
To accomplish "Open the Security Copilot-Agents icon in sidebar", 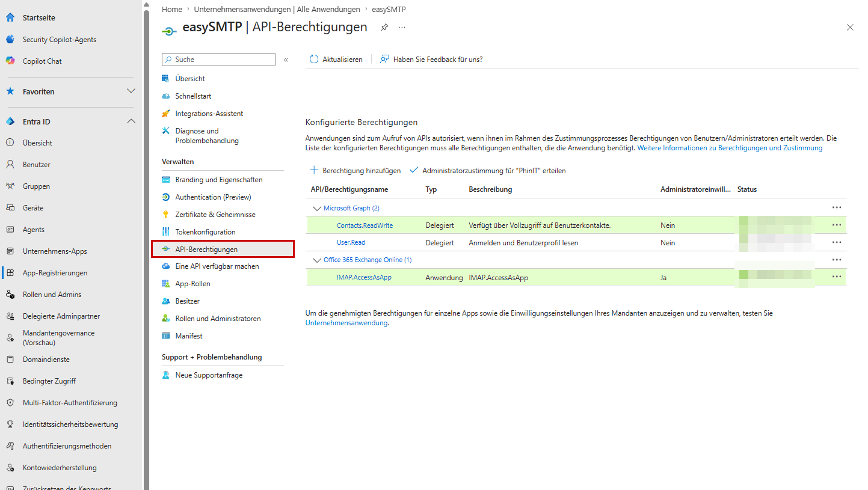I will [10, 40].
